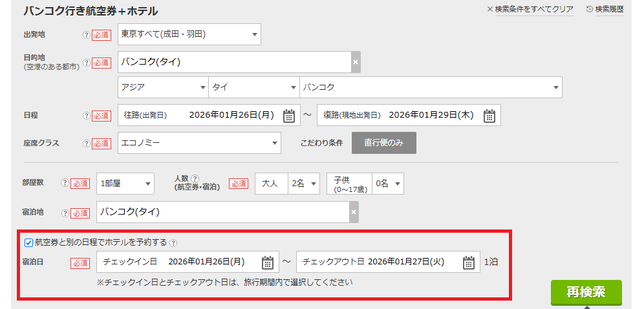Click help icon beside 人数 label
Image resolution: width=644 pixels, height=309 pixels.
[x=195, y=178]
